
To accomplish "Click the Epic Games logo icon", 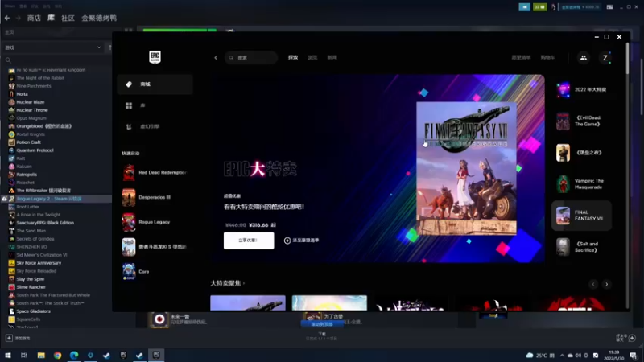I will tap(155, 57).
